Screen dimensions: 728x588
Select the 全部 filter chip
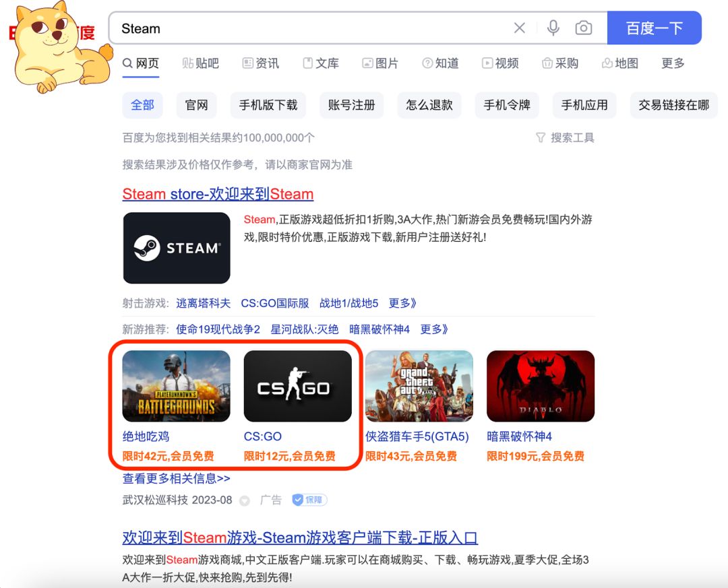142,105
